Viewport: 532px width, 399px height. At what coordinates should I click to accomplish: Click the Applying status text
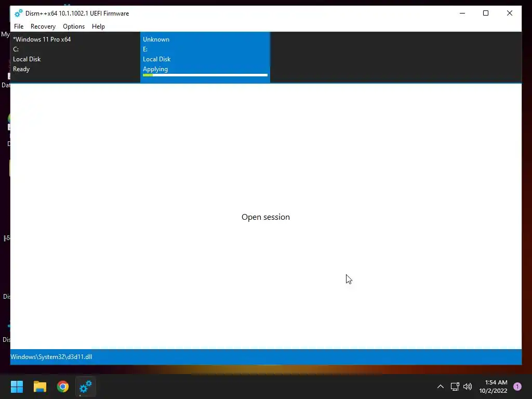(x=155, y=69)
